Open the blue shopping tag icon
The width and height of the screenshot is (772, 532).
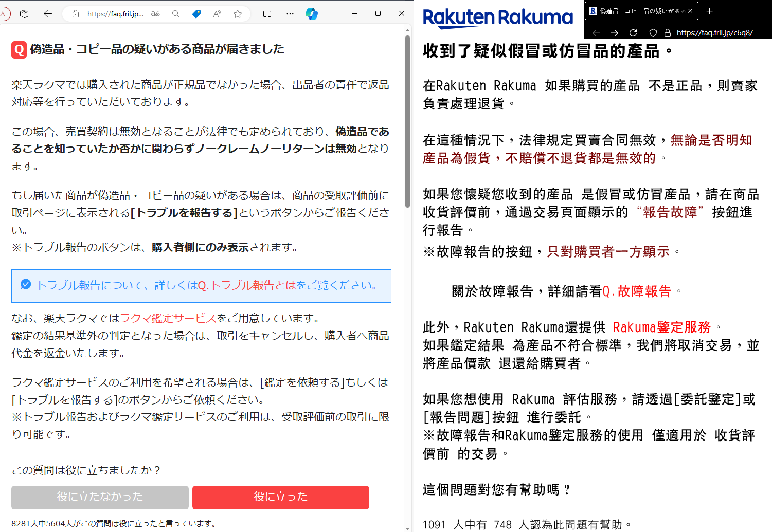(196, 14)
